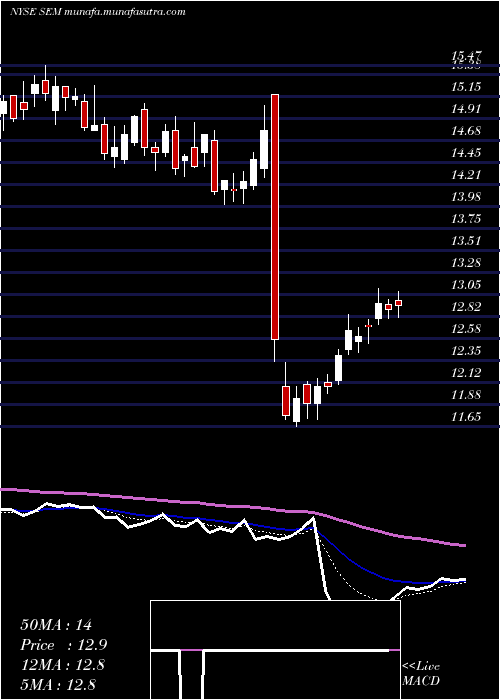Click the 12.58 price axis label
The width and height of the screenshot is (500, 700).
466,329
